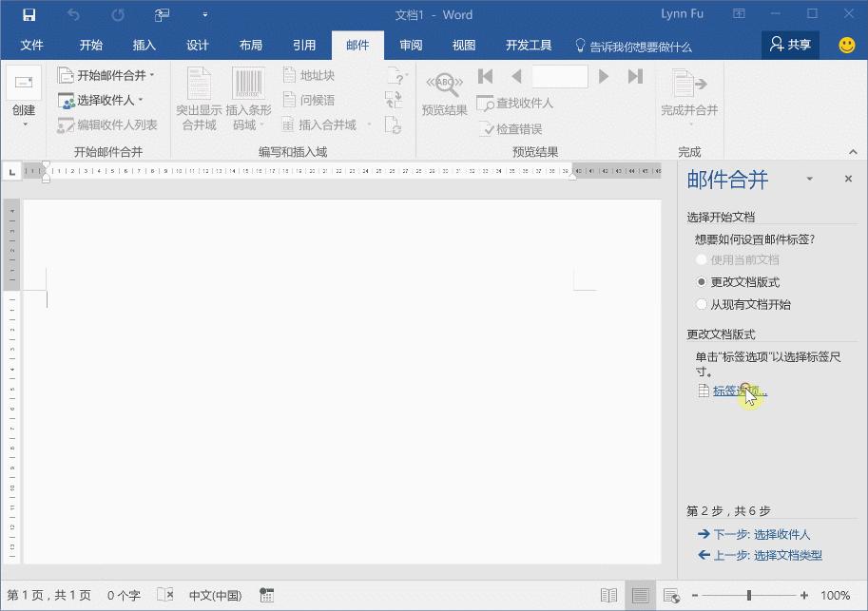This screenshot has height=611, width=868.
Task: Select 从现有文档开始 radio button
Action: point(702,303)
